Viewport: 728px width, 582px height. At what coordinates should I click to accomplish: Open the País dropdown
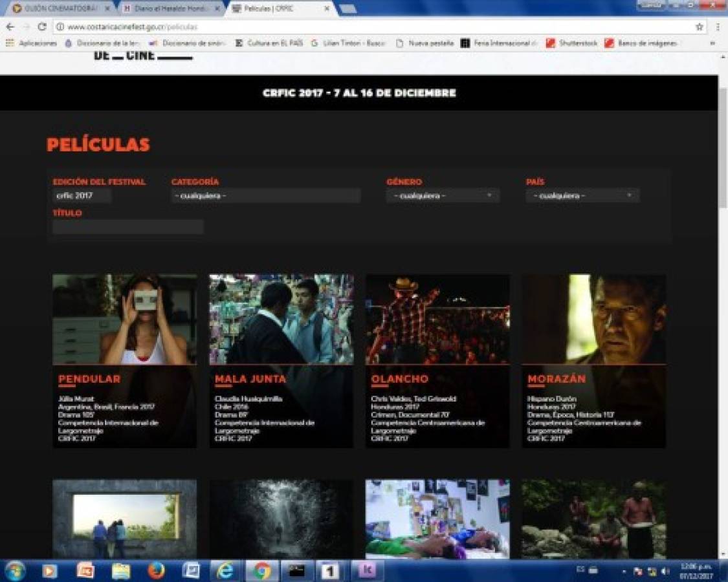[x=582, y=195]
